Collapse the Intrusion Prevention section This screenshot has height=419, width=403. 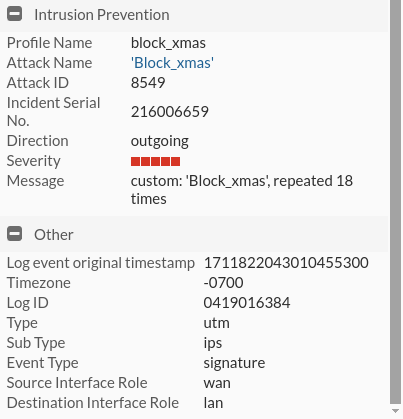pyautogui.click(x=14, y=14)
